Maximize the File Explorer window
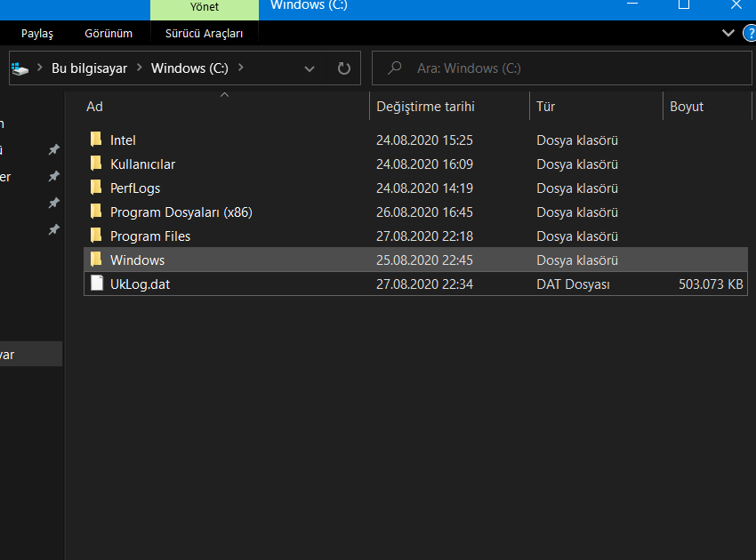 [x=684, y=4]
